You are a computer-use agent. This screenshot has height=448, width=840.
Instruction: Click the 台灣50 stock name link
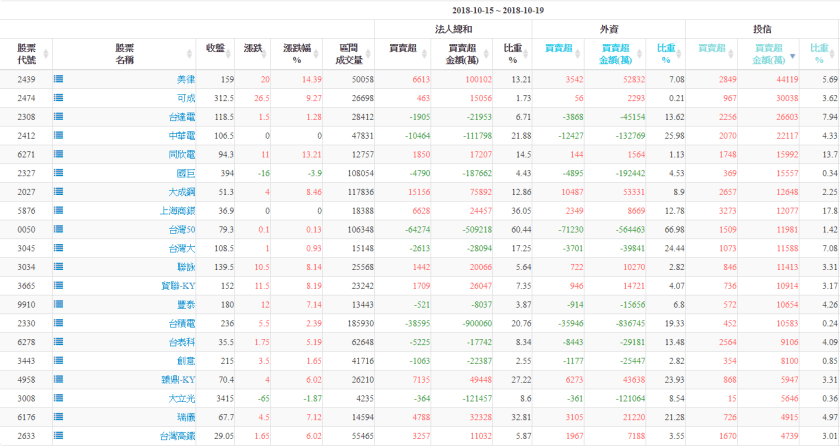pos(182,229)
